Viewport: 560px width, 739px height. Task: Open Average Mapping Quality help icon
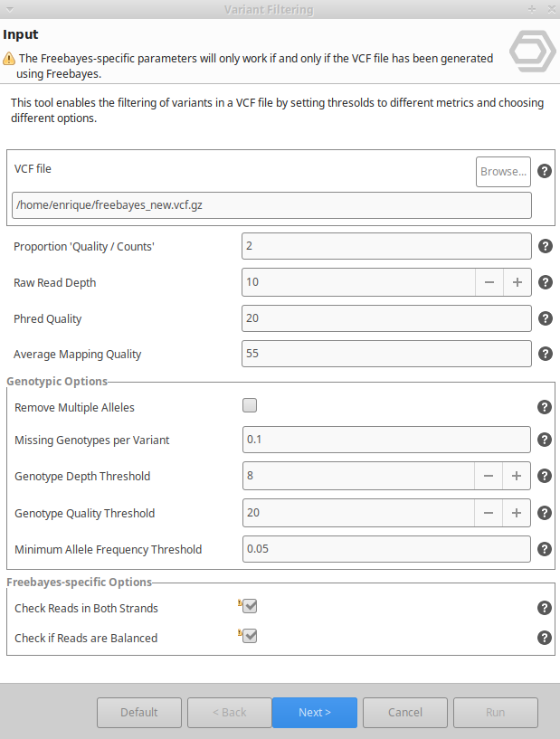546,354
